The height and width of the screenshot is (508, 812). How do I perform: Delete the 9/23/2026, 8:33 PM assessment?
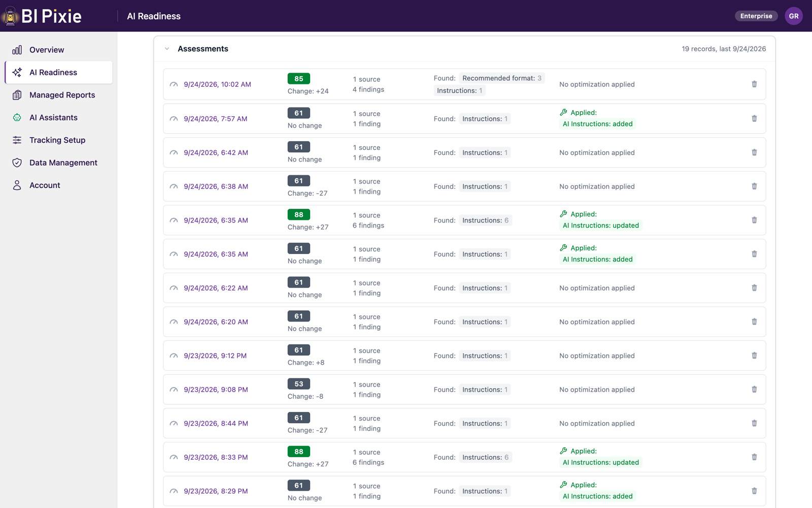[754, 457]
